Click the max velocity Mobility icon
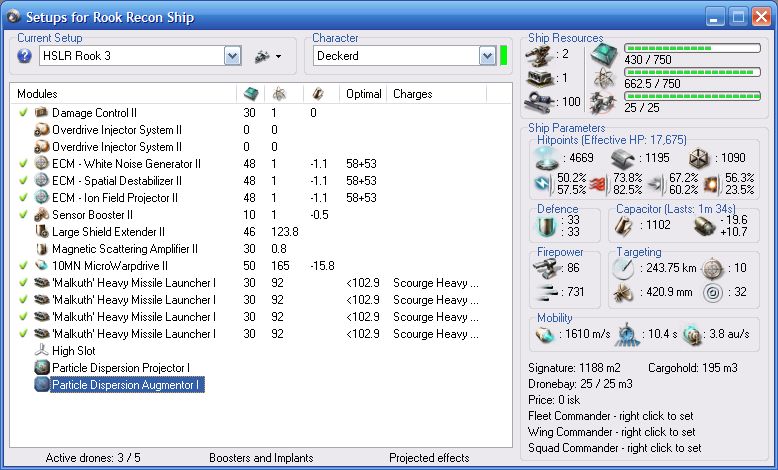Viewport: 778px width, 470px height. coord(545,335)
